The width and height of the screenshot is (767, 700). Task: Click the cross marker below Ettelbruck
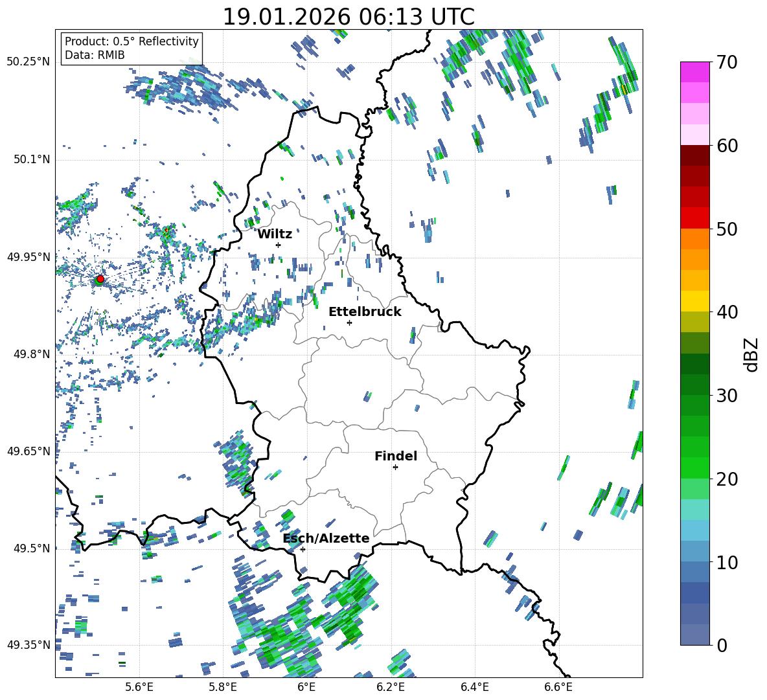(x=349, y=322)
